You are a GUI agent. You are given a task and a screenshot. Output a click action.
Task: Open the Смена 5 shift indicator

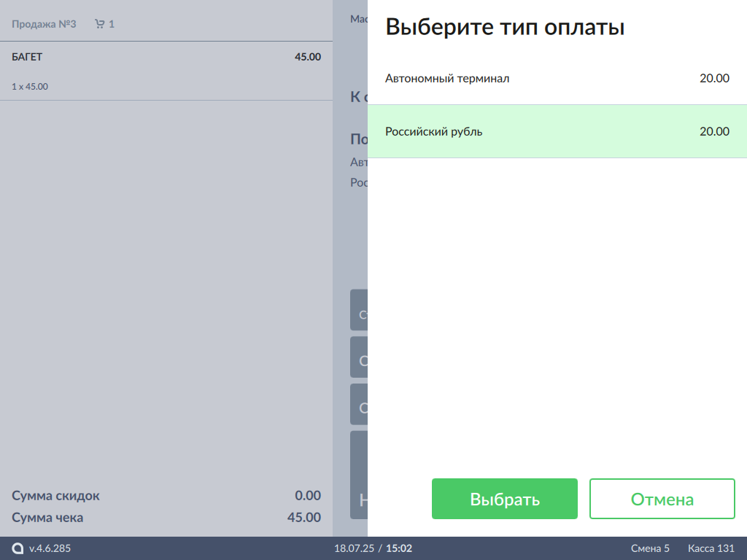pos(650,548)
